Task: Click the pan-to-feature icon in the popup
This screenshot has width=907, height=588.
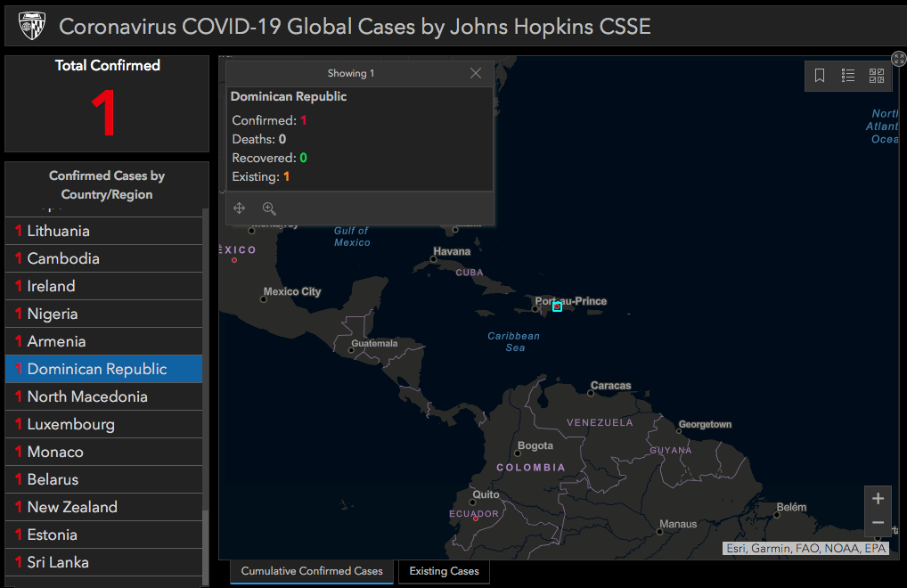Action: (240, 208)
